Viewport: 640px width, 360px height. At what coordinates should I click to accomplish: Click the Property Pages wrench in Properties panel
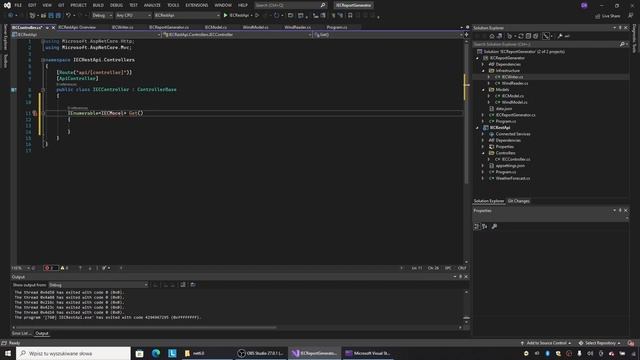[x=494, y=227]
